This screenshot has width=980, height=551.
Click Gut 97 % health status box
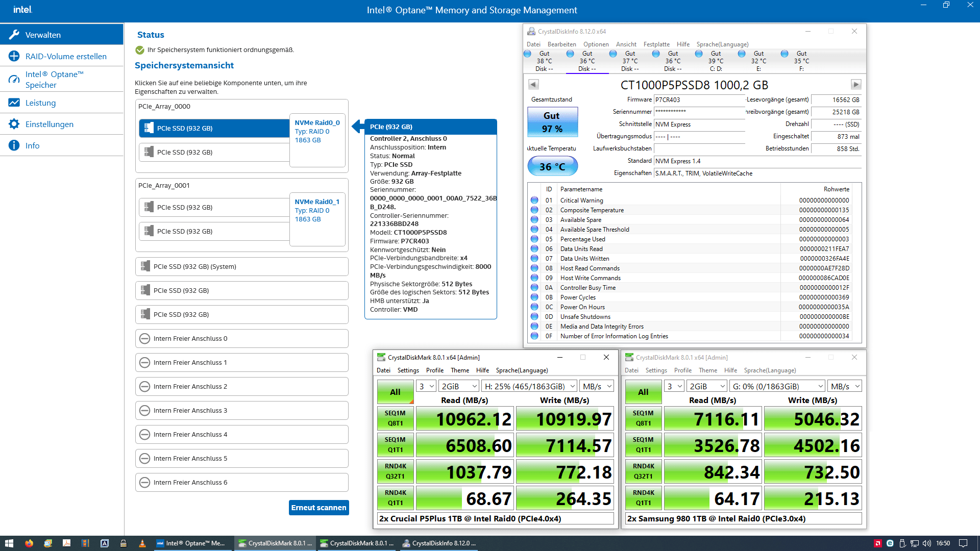pos(552,122)
